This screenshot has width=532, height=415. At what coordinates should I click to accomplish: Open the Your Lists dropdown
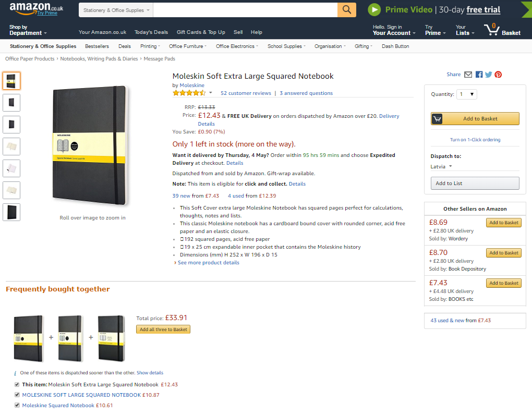[x=465, y=30]
